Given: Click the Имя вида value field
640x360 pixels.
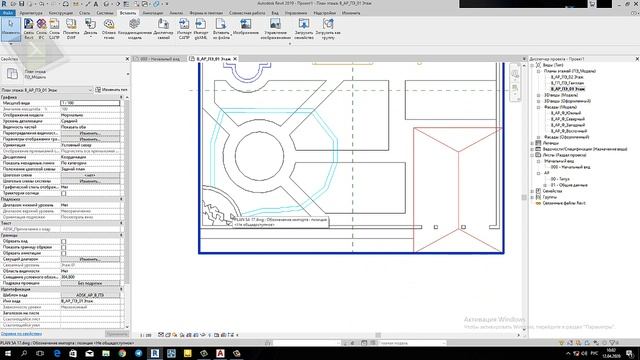Looking at the screenshot, I should (90, 301).
